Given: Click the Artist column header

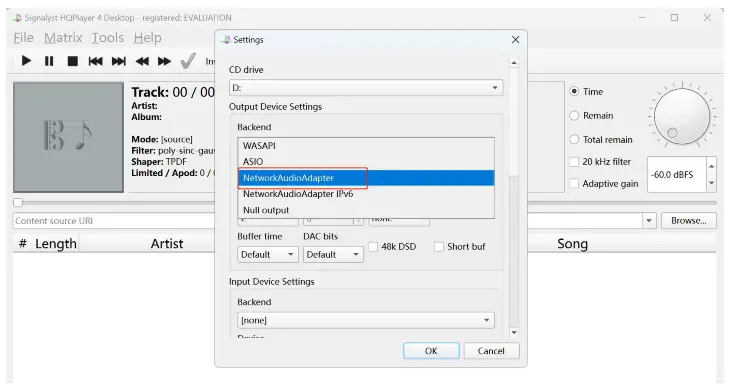Looking at the screenshot, I should click(x=167, y=244).
